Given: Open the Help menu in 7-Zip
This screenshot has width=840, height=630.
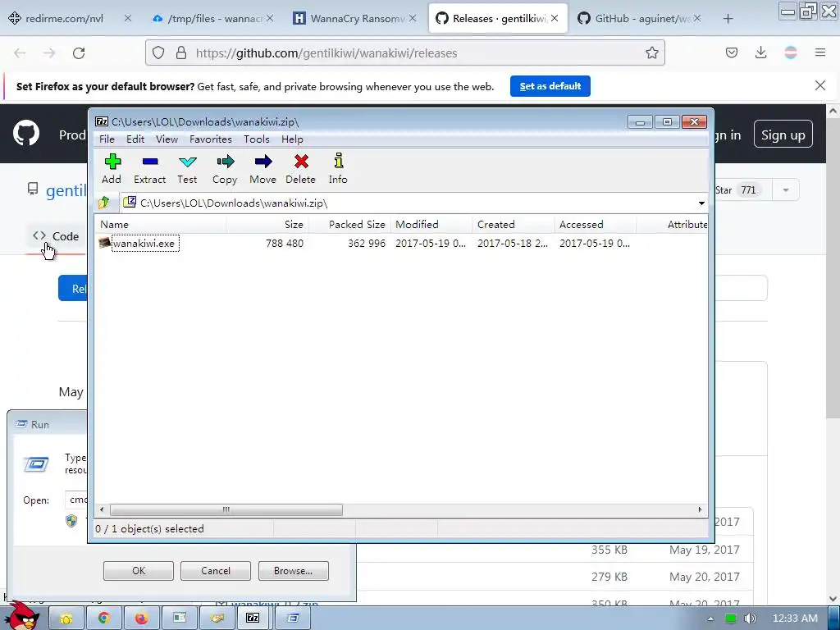Looking at the screenshot, I should [292, 139].
